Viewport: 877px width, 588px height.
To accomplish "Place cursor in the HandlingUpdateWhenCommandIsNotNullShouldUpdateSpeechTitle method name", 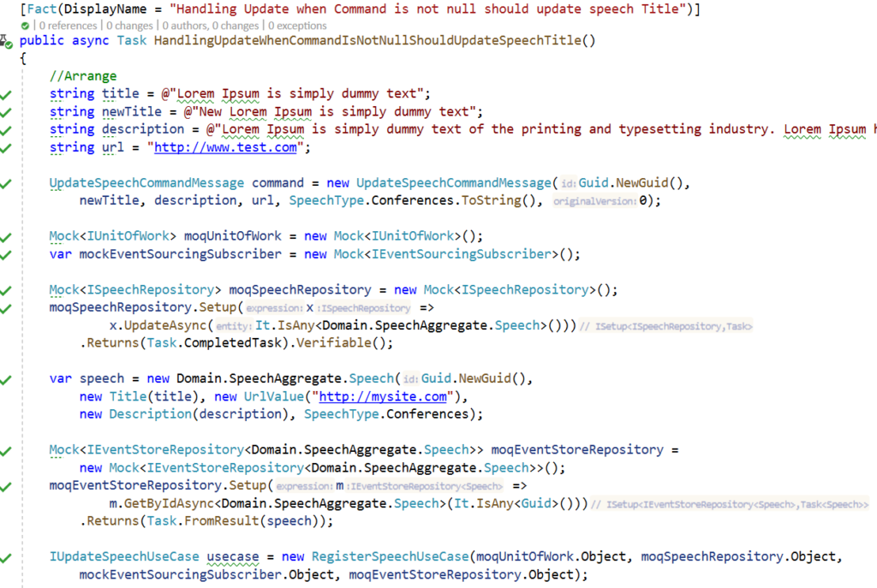I will tap(368, 40).
